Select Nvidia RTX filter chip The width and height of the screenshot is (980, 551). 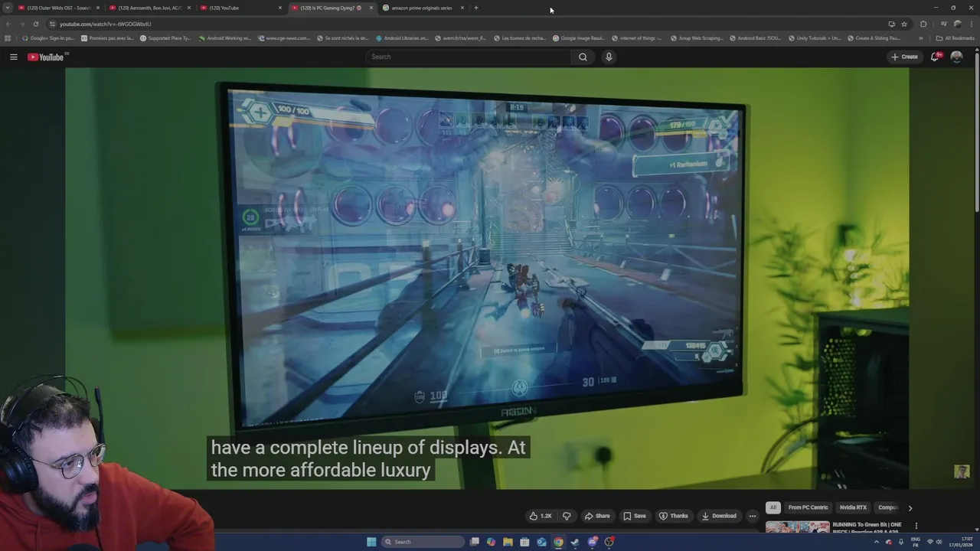coord(853,507)
